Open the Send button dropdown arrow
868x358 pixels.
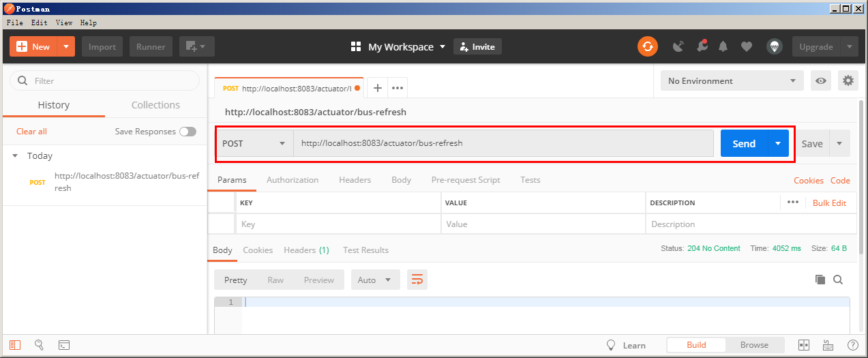click(778, 143)
